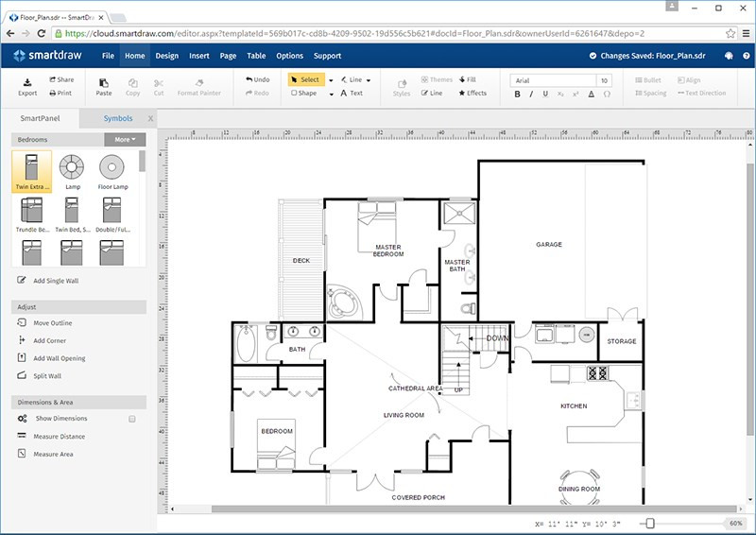Click the Paste clipboard icon
This screenshot has width=756, height=535.
(x=104, y=81)
